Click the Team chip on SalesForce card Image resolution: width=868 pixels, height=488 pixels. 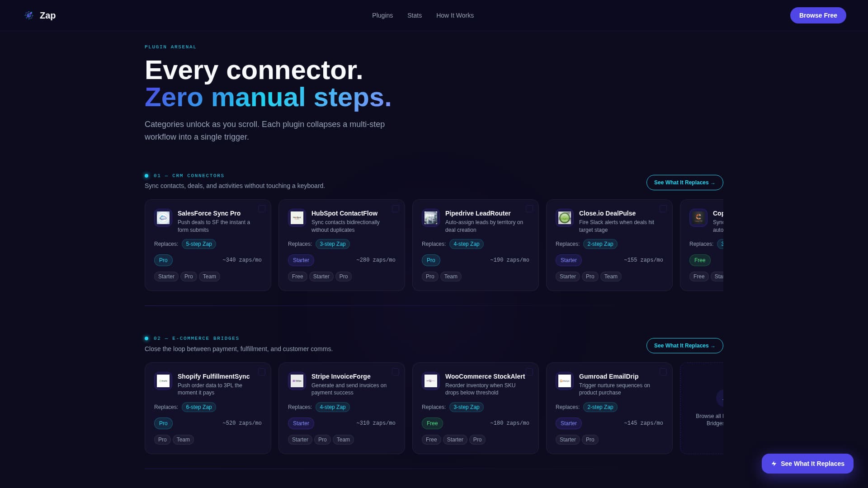[209, 277]
